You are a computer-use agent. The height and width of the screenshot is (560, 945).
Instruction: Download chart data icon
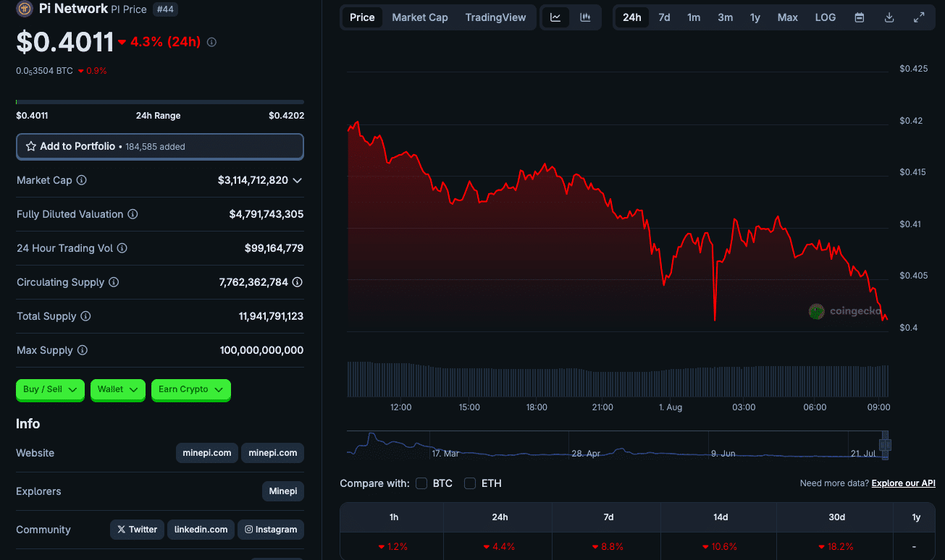click(x=889, y=17)
